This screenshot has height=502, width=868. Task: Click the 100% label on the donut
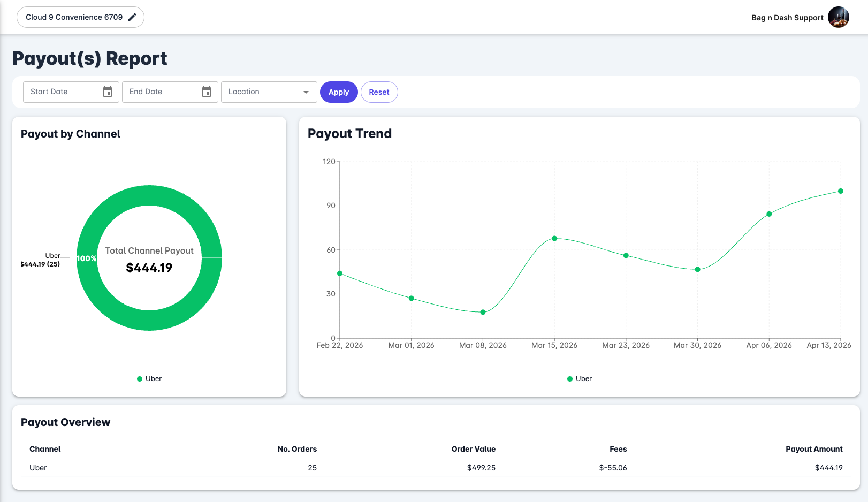[x=86, y=258]
